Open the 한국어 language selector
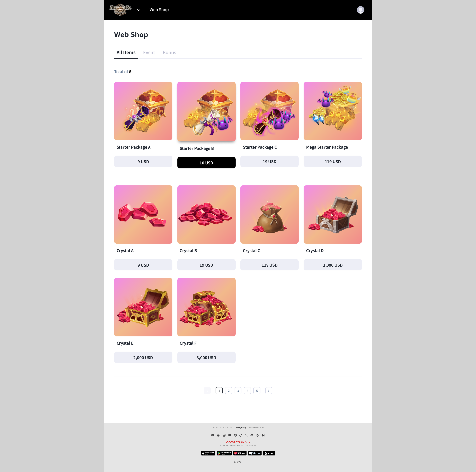 point(238,462)
